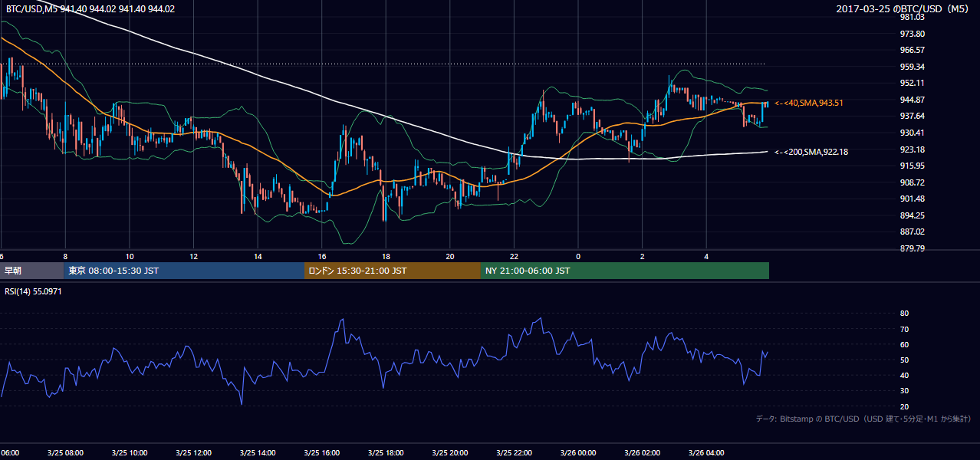Select the ロンドン 15:30-21:00 JST session bar
The image size is (980, 460).
[393, 271]
